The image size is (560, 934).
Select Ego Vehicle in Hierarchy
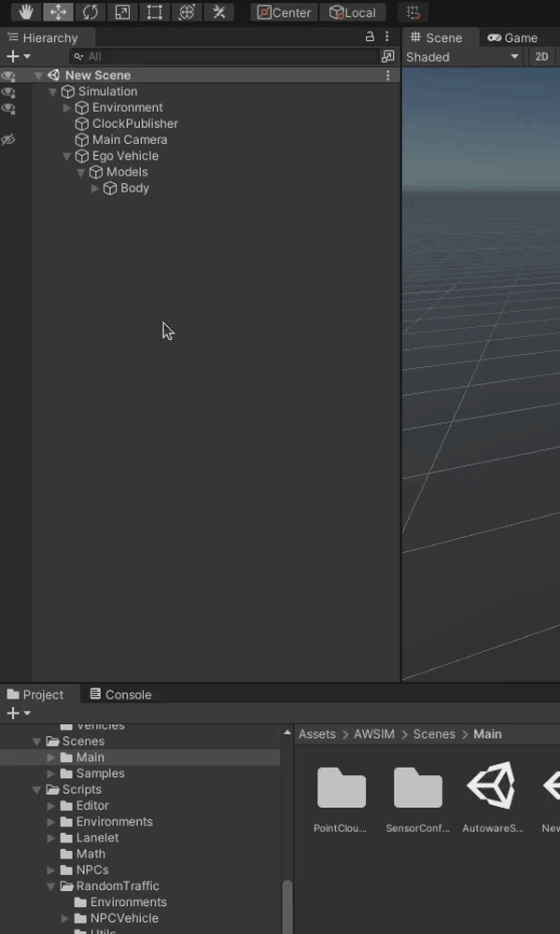[125, 156]
